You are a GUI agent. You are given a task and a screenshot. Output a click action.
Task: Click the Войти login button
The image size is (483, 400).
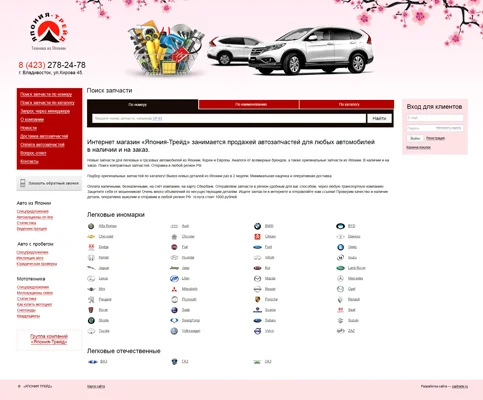point(415,138)
